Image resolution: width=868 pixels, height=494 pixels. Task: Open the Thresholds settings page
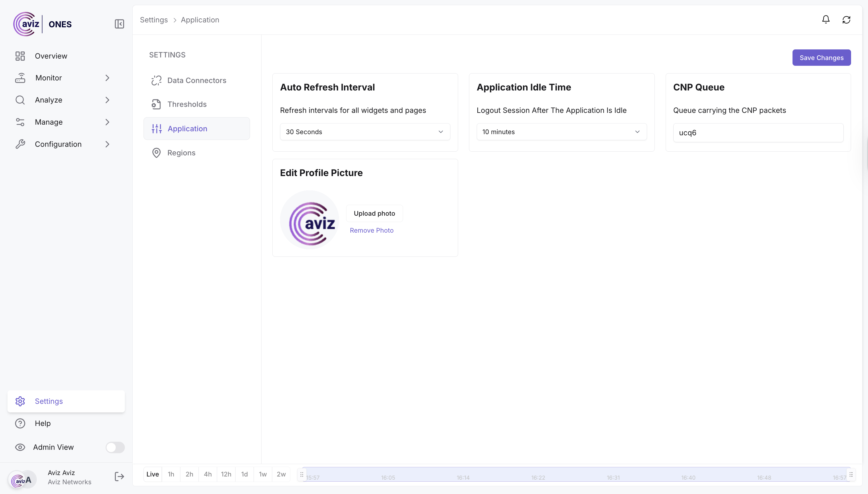pos(187,104)
